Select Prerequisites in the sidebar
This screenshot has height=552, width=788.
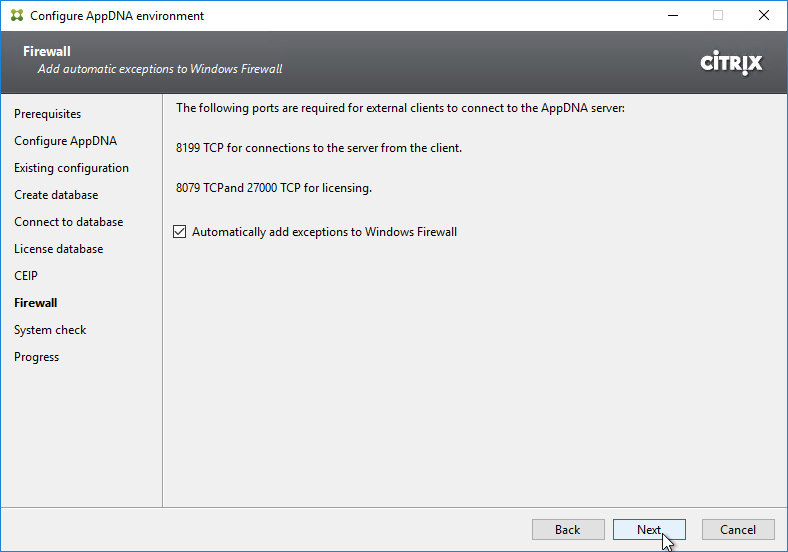pos(48,114)
